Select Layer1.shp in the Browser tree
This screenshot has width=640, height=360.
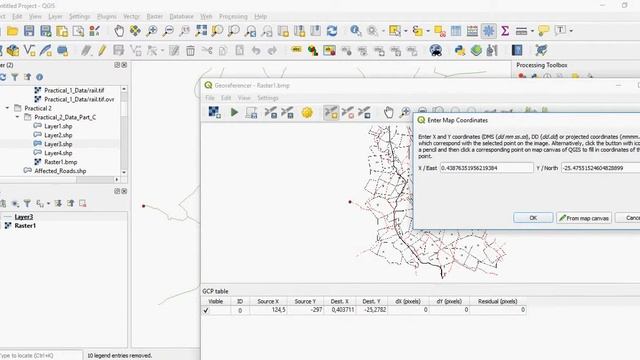pos(58,126)
